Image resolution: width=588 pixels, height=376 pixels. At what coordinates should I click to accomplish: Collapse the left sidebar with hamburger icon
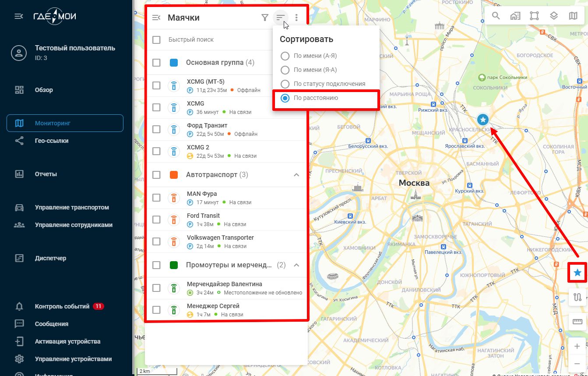click(18, 16)
